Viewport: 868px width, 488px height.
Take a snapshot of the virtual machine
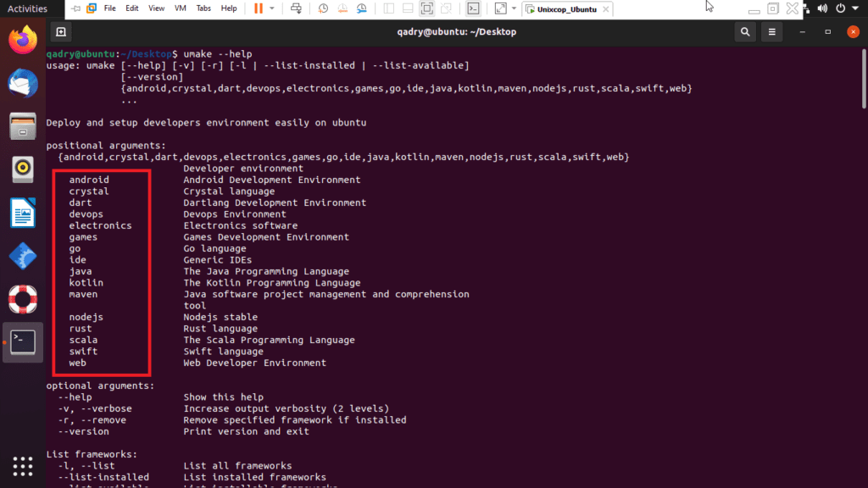[x=323, y=8]
